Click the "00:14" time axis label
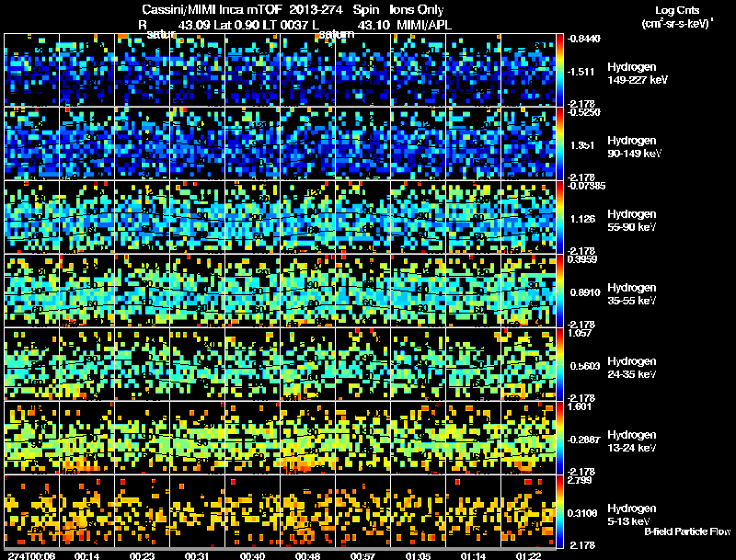Viewport: 736px width, 560px height. pos(86,555)
